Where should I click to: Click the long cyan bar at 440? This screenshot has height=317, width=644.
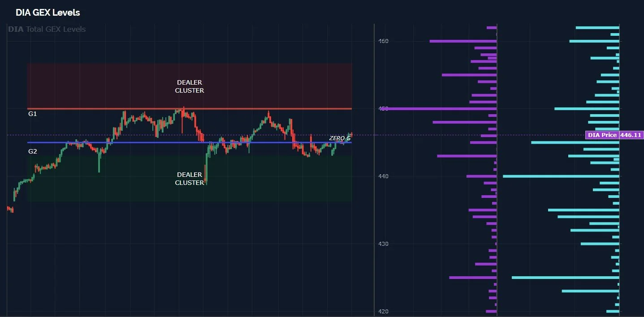point(561,176)
